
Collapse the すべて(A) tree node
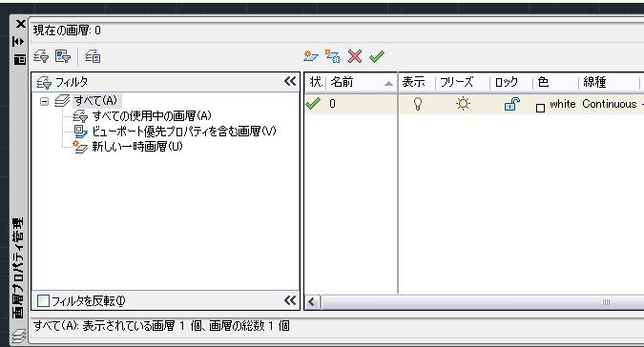[44, 101]
